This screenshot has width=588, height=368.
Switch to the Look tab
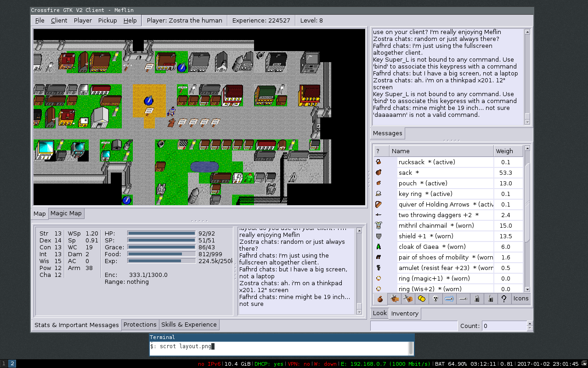(x=379, y=313)
